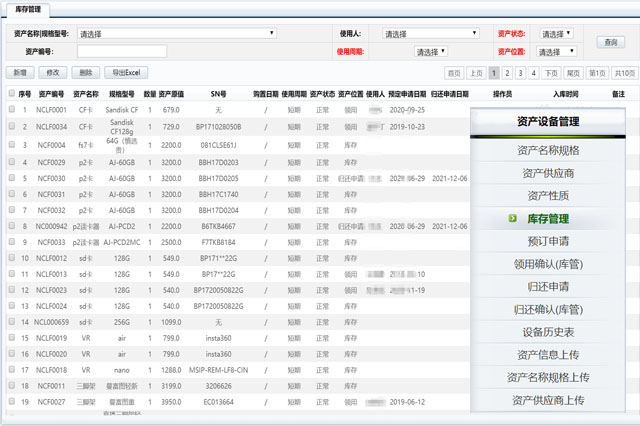Go to 设备历史表 menu entry
Screen dimensions: 640x426
(548, 332)
